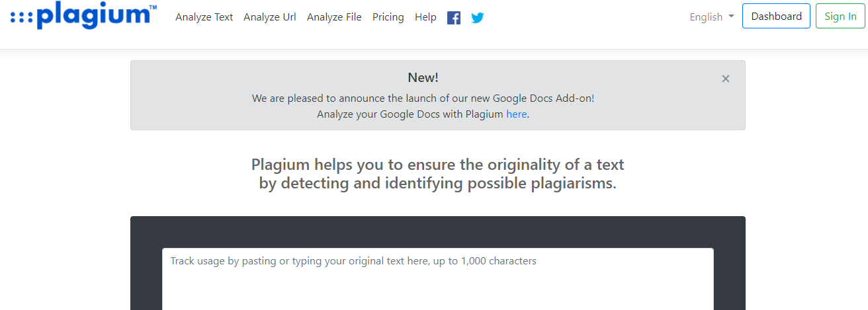This screenshot has height=310, width=868.
Task: Open the Plagium Twitter page icon
Action: 478,18
